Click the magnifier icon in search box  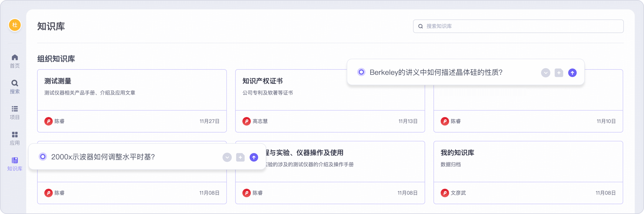pyautogui.click(x=421, y=26)
